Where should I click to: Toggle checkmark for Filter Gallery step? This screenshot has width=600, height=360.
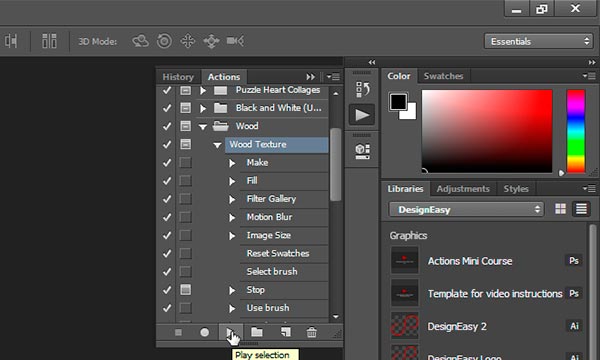(167, 199)
